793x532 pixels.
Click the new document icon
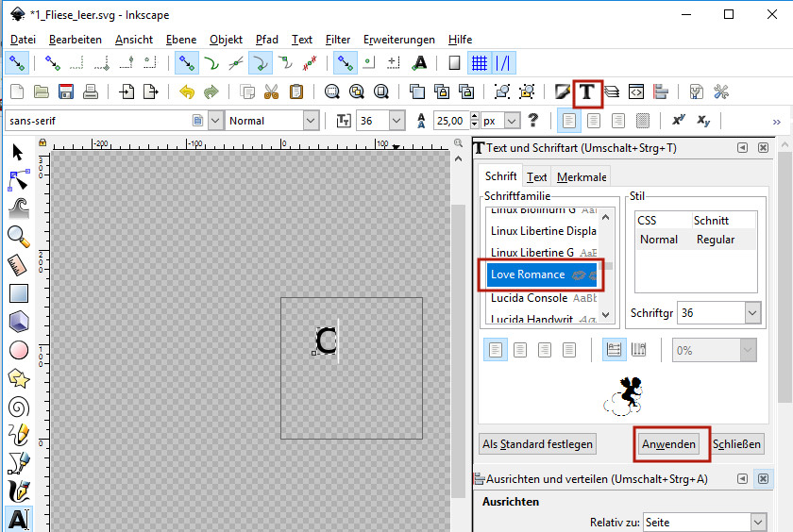pos(17,91)
